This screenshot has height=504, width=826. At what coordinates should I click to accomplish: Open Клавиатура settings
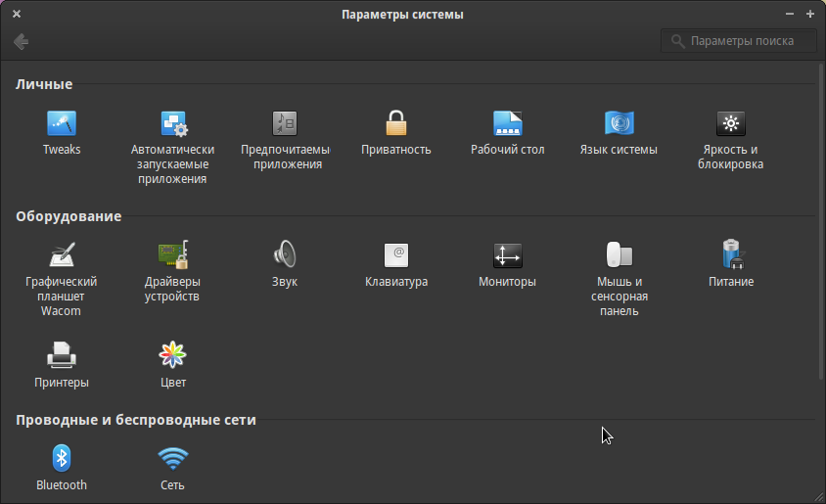(395, 255)
